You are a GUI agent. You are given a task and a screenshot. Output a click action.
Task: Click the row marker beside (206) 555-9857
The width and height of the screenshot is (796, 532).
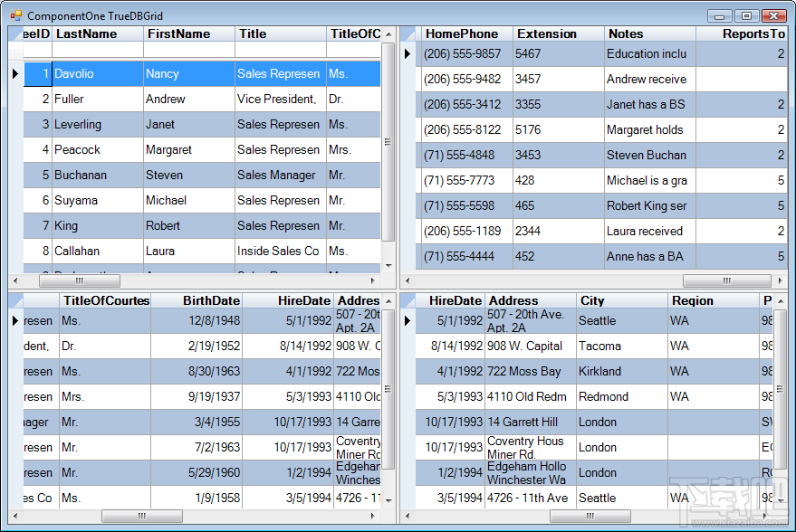pos(408,53)
